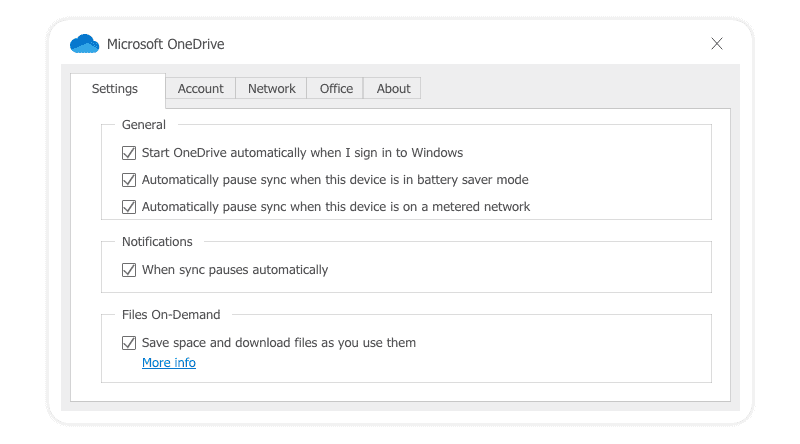The image size is (800, 444).
Task: Disable notification when sync pauses automatically
Action: coord(129,270)
